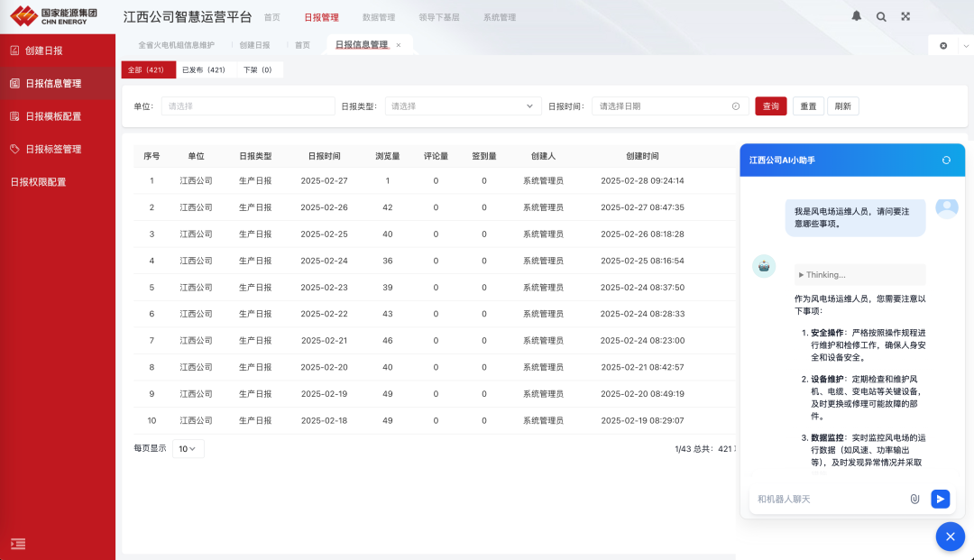Viewport: 974px width, 560px height.
Task: Send the chat message arrow button
Action: [940, 500]
